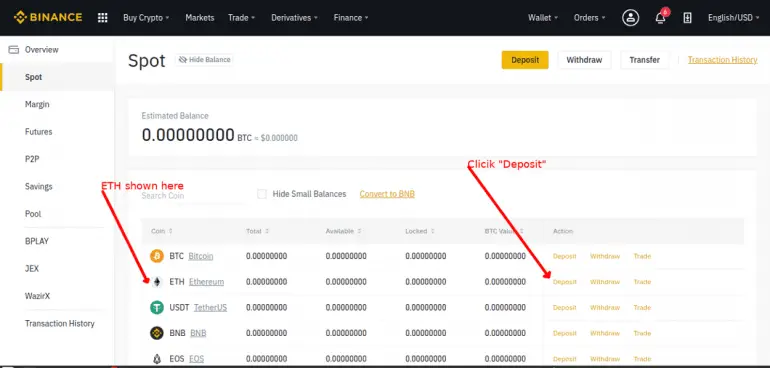Viewport: 770px width, 368px height.
Task: Click Withdraw in the BTC row
Action: point(605,256)
